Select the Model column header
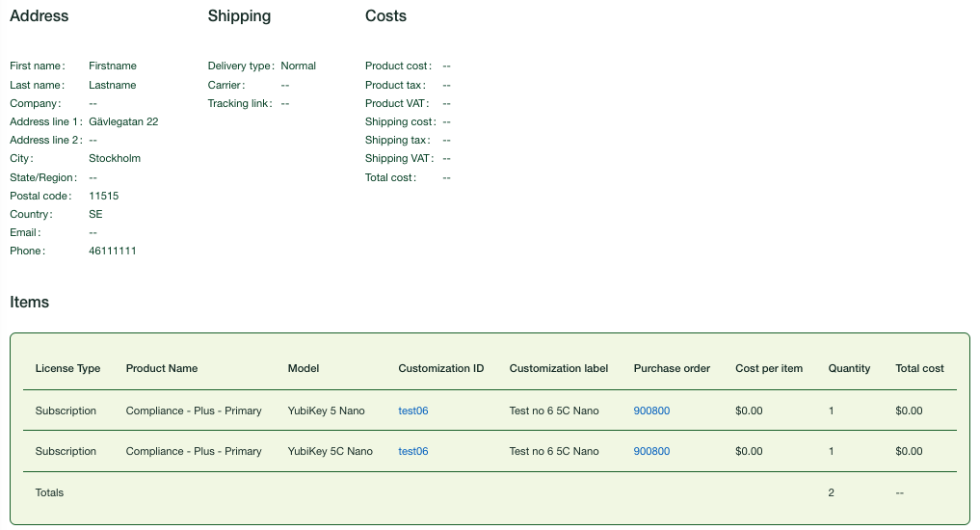980x530 pixels. click(303, 368)
